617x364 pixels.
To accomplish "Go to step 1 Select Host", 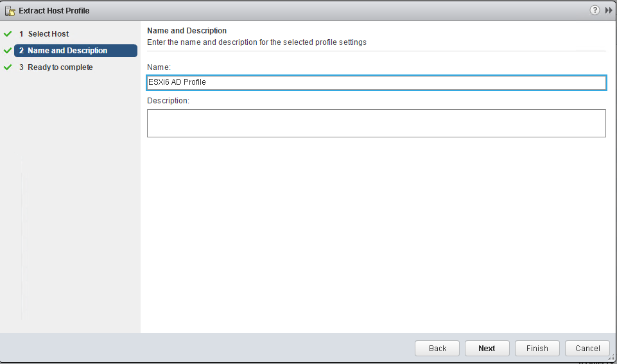I will [44, 34].
